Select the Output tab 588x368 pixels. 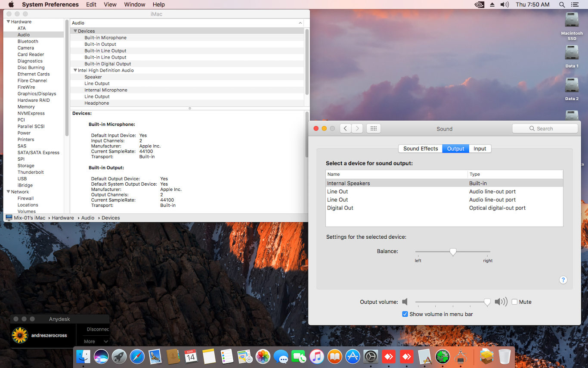(x=455, y=149)
